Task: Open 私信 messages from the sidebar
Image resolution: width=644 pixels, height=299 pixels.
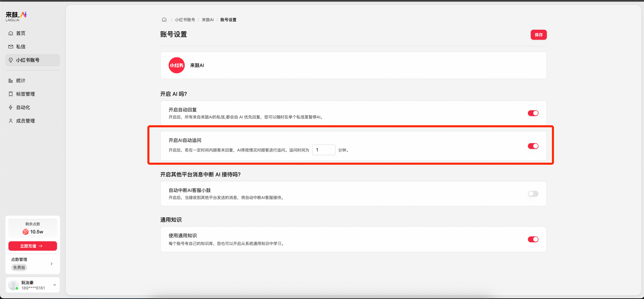Action: click(21, 46)
